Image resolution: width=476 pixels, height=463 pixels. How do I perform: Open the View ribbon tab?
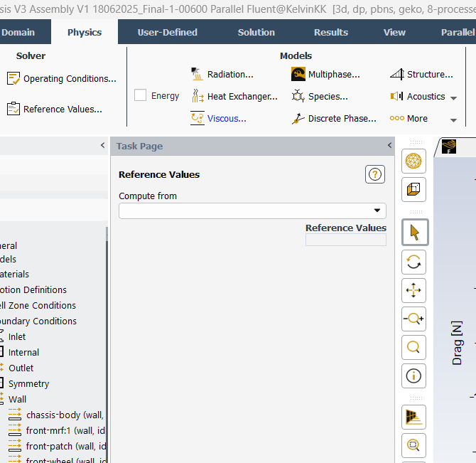(394, 32)
